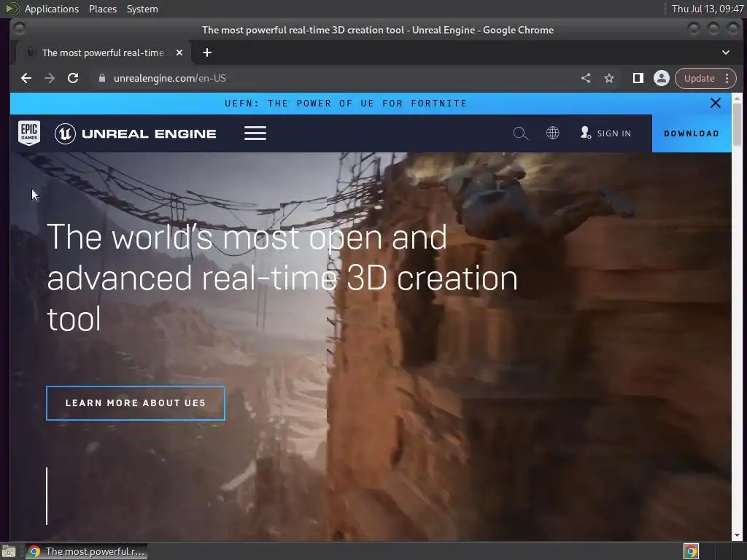Viewport: 747px width, 560px height.
Task: Reload the current page
Action: point(73,78)
